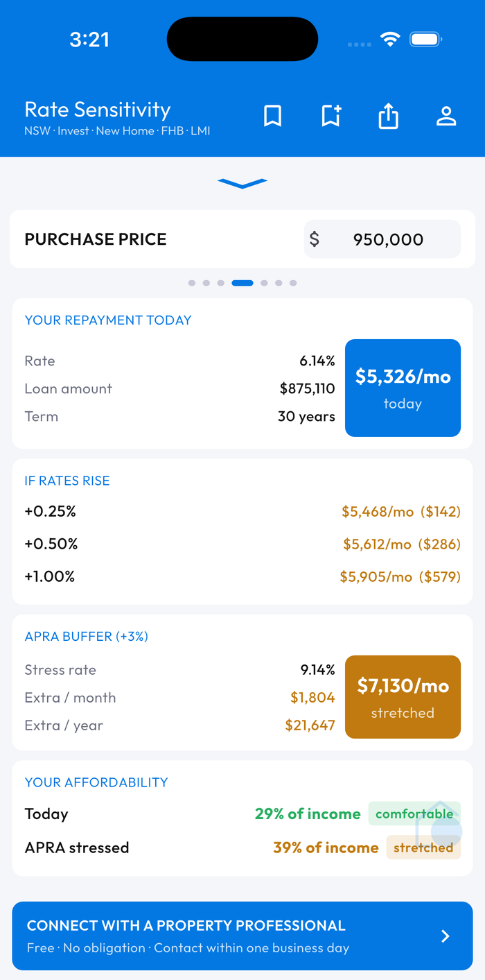
Task: Select the active fourth page indicator
Action: click(x=242, y=283)
